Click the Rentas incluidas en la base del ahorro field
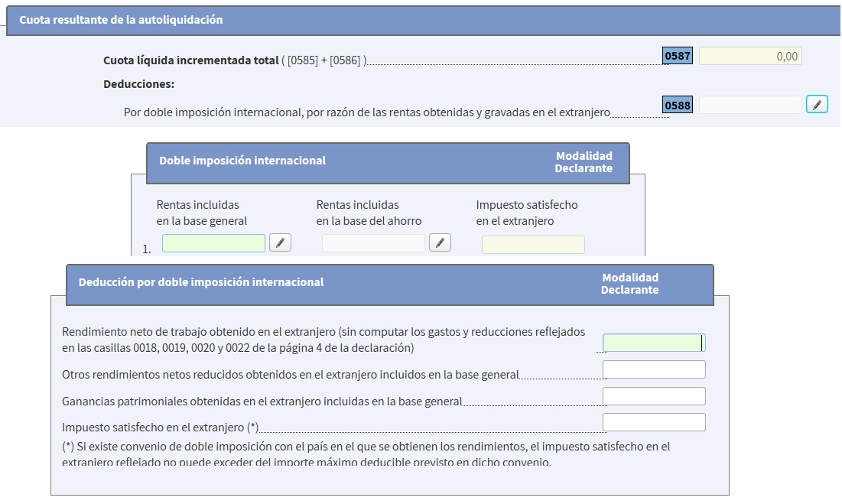 (x=373, y=243)
